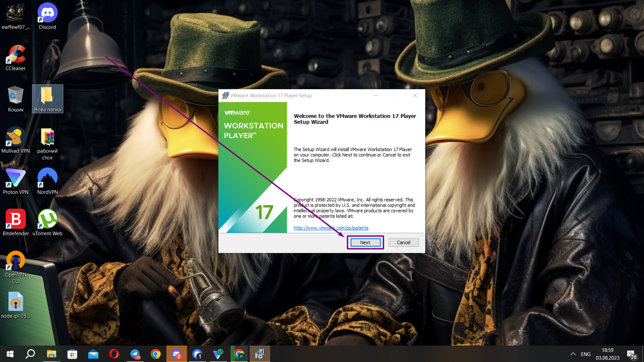Select the Bitdefender desktop shortcut

pos(16,223)
